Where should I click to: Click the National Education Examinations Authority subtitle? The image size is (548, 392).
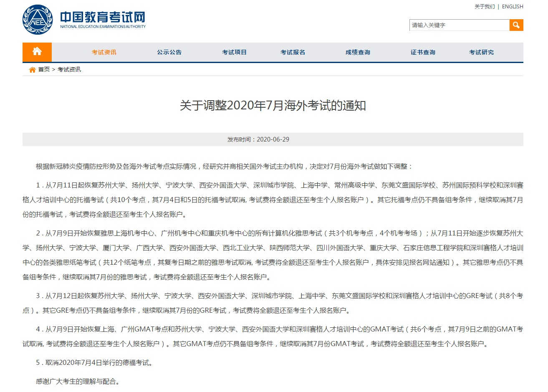[x=103, y=27]
